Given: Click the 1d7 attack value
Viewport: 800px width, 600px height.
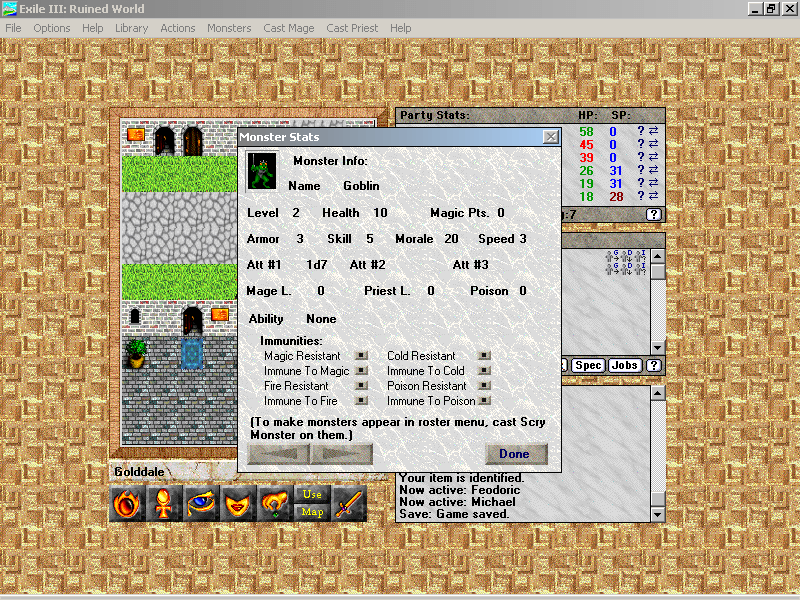Looking at the screenshot, I should click(316, 265).
